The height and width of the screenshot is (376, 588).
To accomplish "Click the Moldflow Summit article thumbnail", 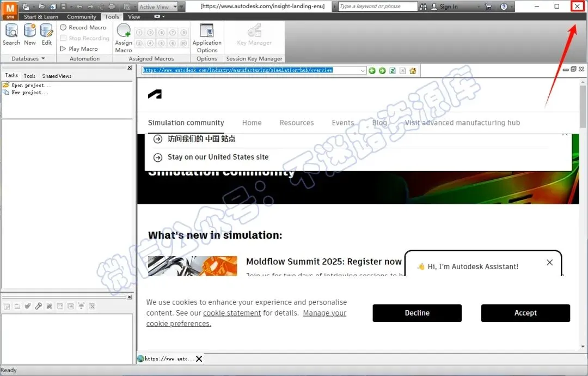I will coord(192,266).
